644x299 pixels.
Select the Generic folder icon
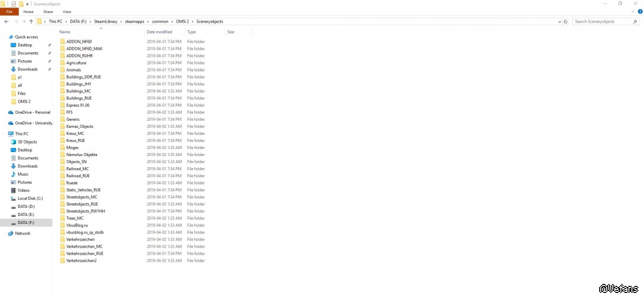coord(62,119)
